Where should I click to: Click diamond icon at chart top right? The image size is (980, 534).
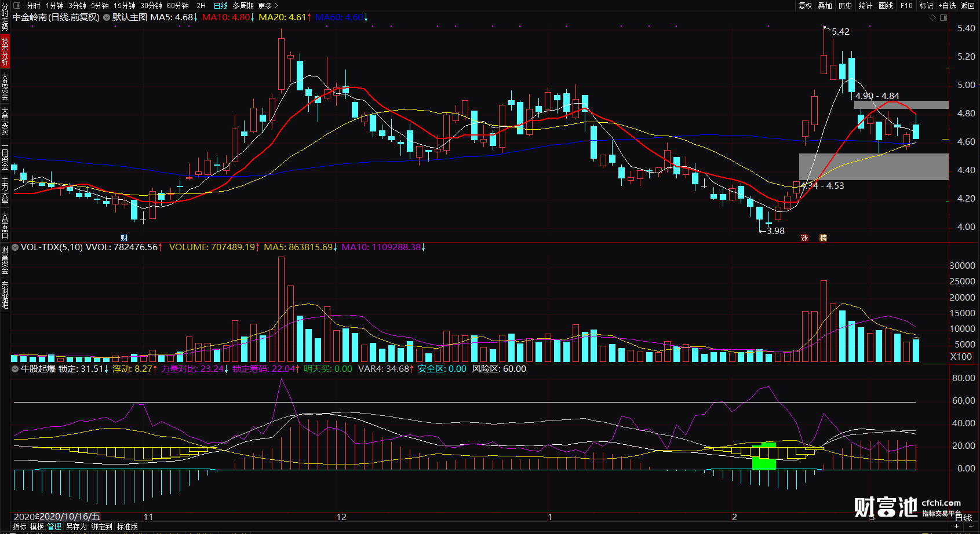pyautogui.click(x=933, y=17)
